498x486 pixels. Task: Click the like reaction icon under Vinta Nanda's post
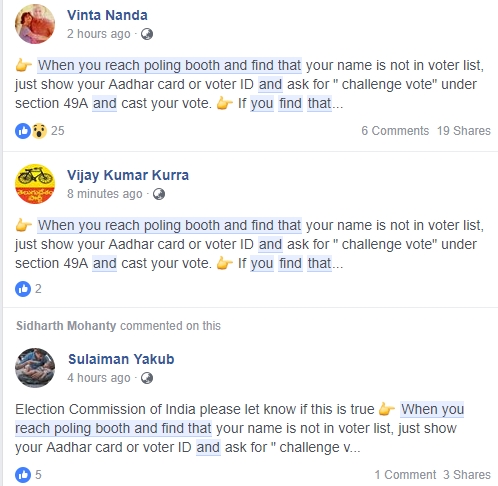coord(23,131)
